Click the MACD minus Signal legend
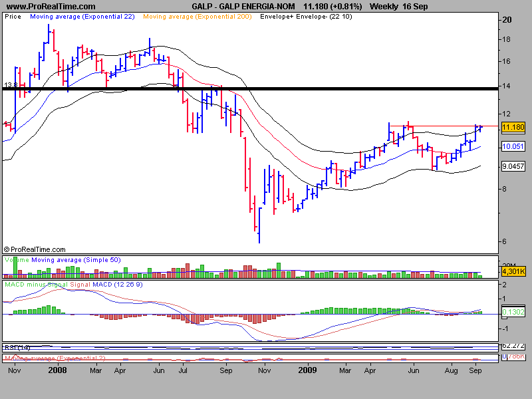The width and height of the screenshot is (532, 399). tap(36, 285)
